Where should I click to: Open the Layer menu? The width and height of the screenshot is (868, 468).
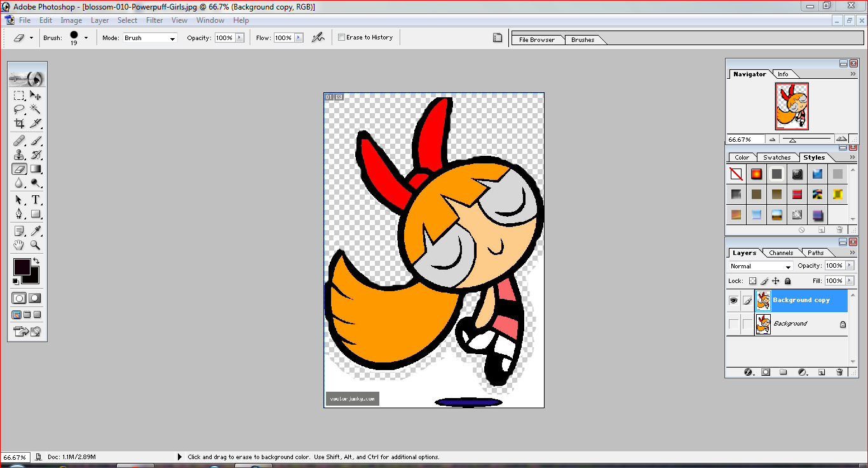pyautogui.click(x=100, y=20)
